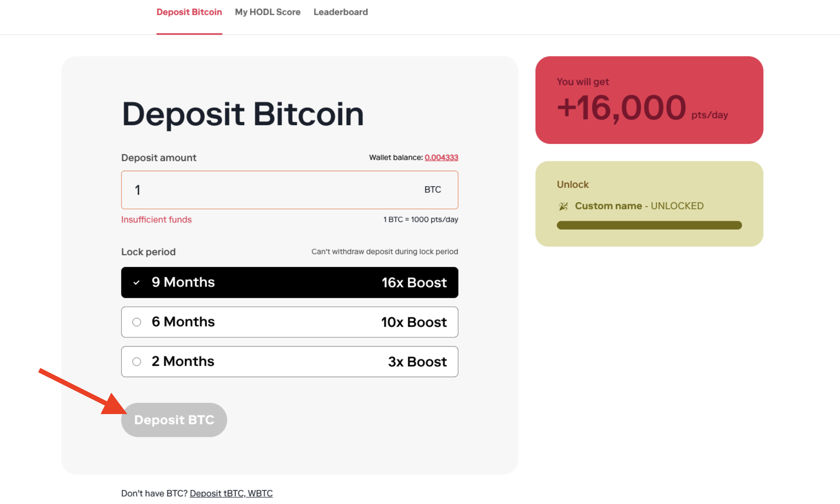The width and height of the screenshot is (840, 504).
Task: Choose the 9 Months 16x Boost option
Action: pyautogui.click(x=289, y=283)
